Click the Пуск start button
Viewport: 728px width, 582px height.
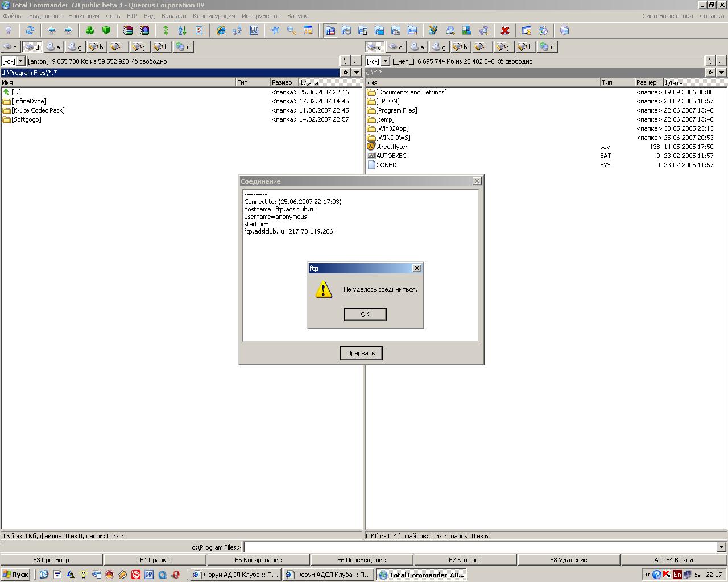(15, 575)
